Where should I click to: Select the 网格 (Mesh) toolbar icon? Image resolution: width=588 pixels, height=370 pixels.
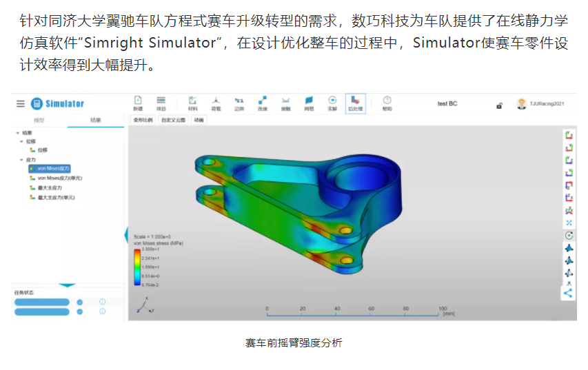point(309,103)
